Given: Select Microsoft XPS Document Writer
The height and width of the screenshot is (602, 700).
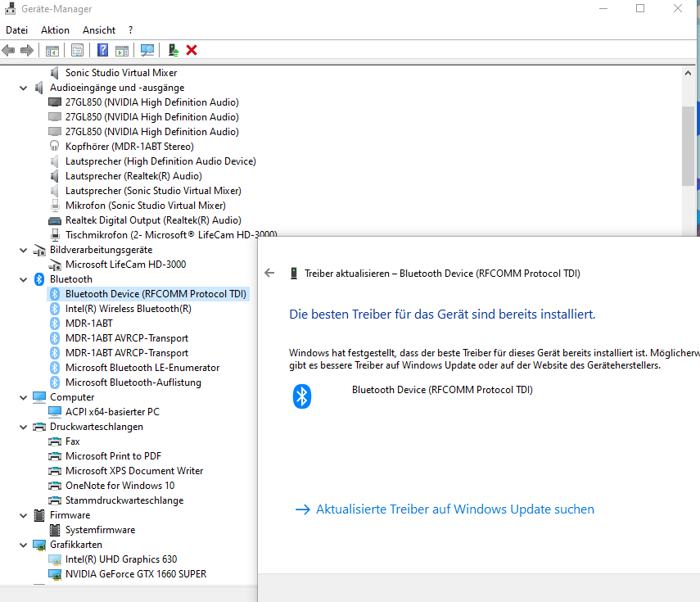Looking at the screenshot, I should coord(134,471).
